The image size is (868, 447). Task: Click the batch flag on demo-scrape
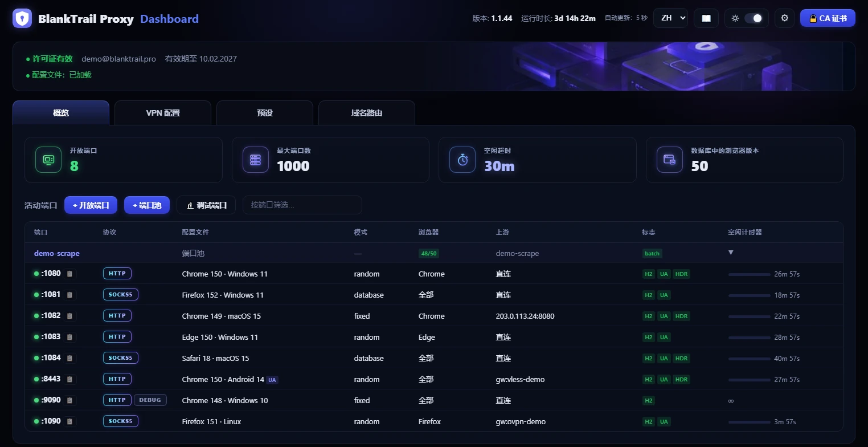pos(652,254)
